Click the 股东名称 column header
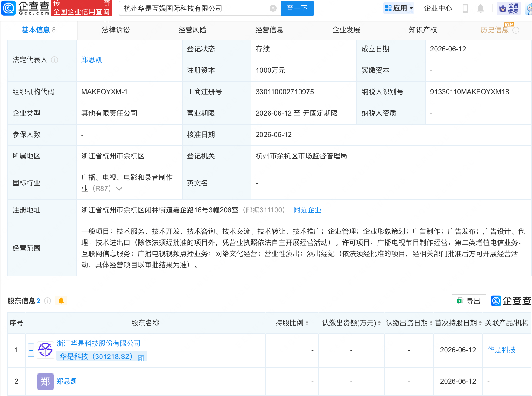The width and height of the screenshot is (532, 396). [145, 323]
